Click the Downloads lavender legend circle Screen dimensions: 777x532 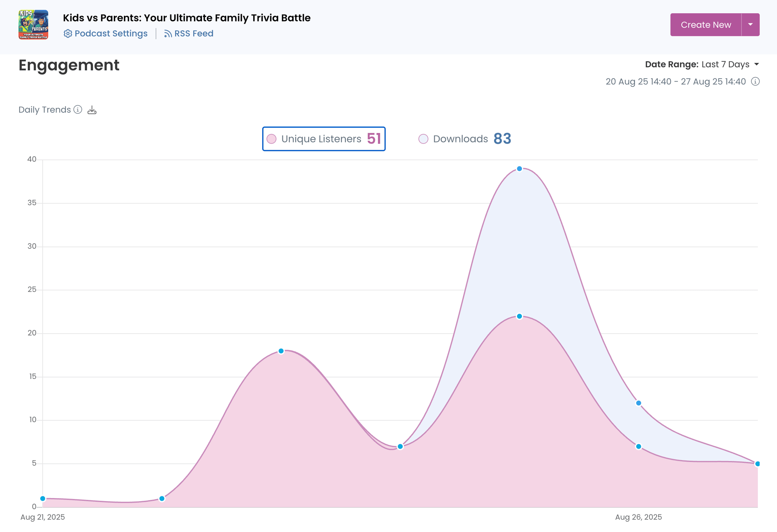tap(423, 139)
